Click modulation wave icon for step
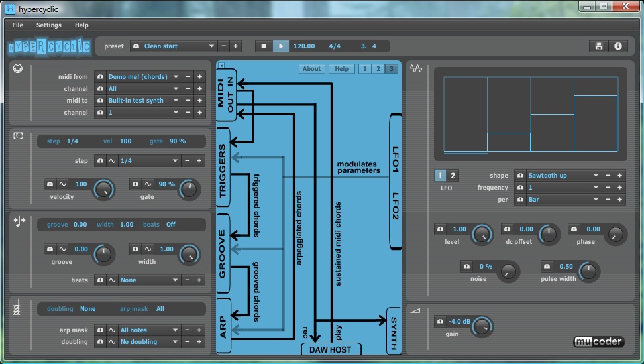The image size is (644, 364). point(112,160)
